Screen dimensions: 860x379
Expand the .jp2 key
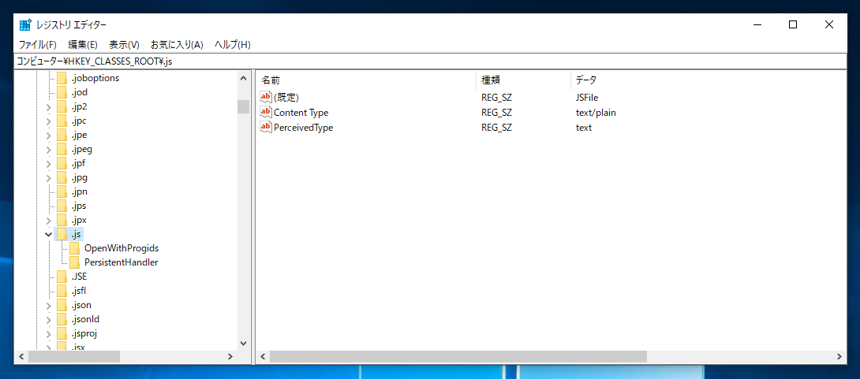pos(48,106)
